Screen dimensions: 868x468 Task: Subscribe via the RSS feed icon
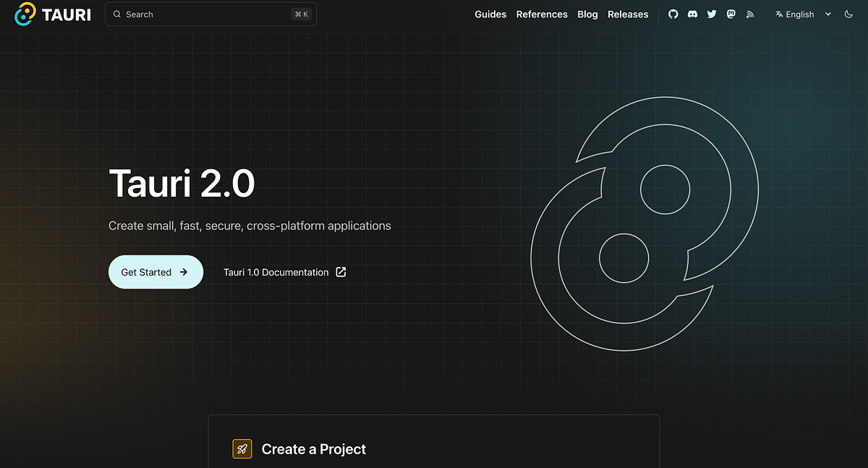coord(749,14)
